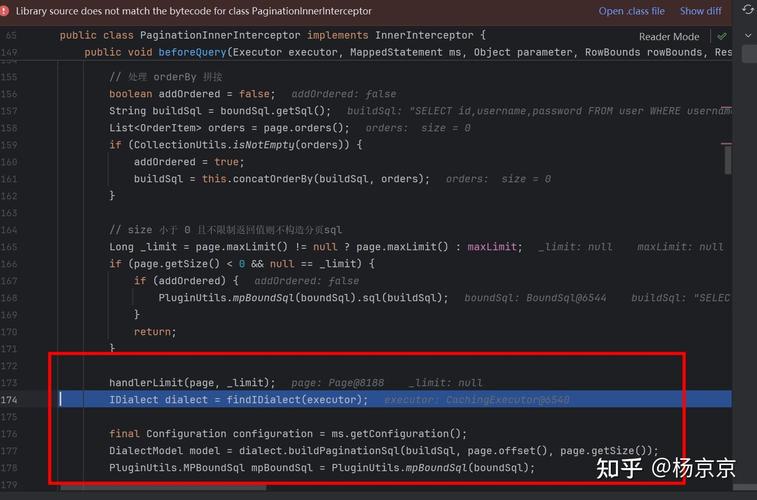
Task: Click the Show diff link
Action: (x=700, y=11)
